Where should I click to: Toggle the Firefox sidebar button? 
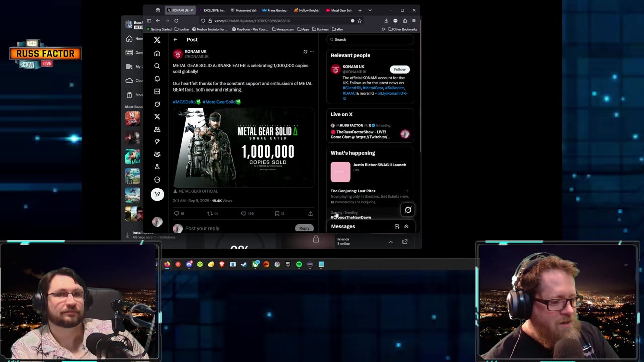(x=149, y=21)
